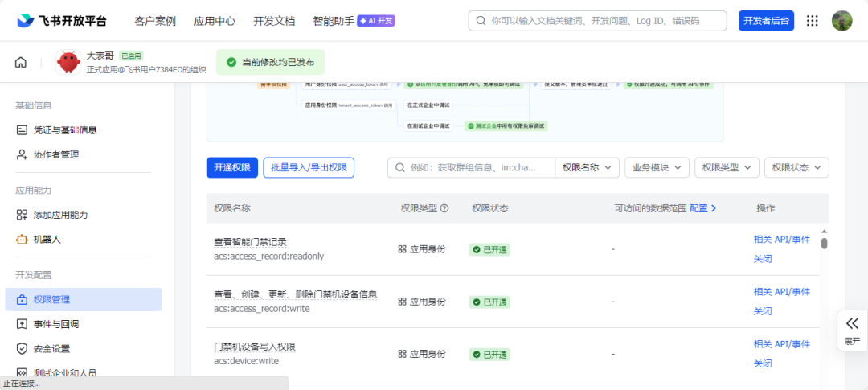
Task: Click 关闭 for acs:access_record:readonly permission
Action: pos(763,259)
